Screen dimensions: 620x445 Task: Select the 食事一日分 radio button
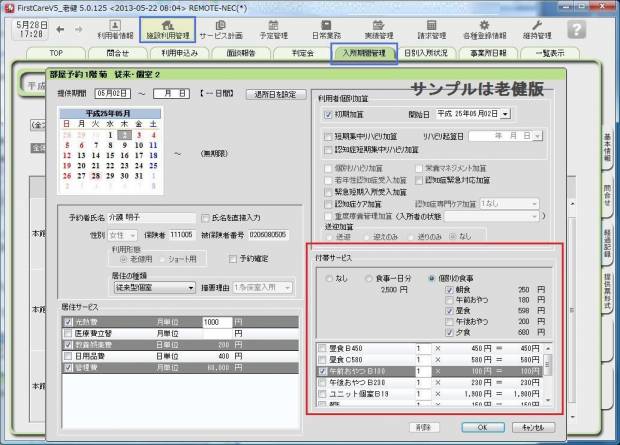pyautogui.click(x=369, y=278)
